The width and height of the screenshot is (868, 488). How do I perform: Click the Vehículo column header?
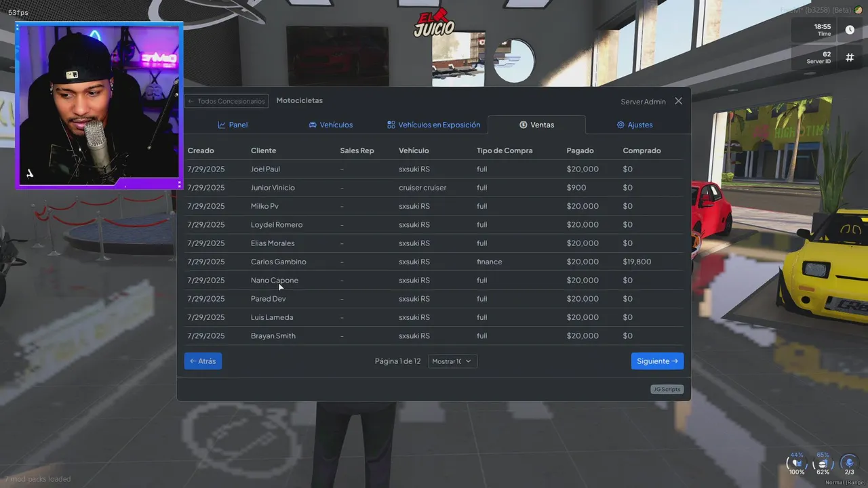[414, 150]
